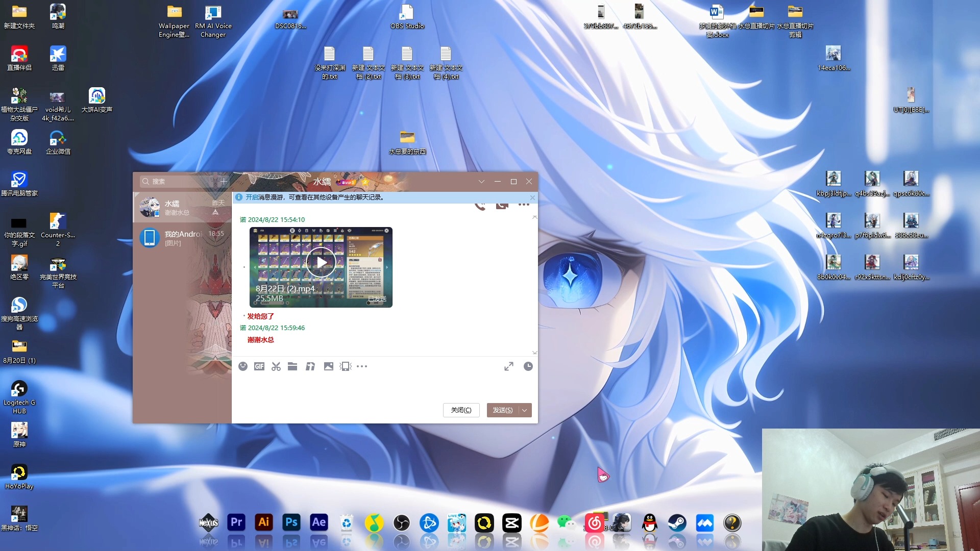Open Premiere Pro from the dock
This screenshot has height=551, width=980.
(x=236, y=522)
